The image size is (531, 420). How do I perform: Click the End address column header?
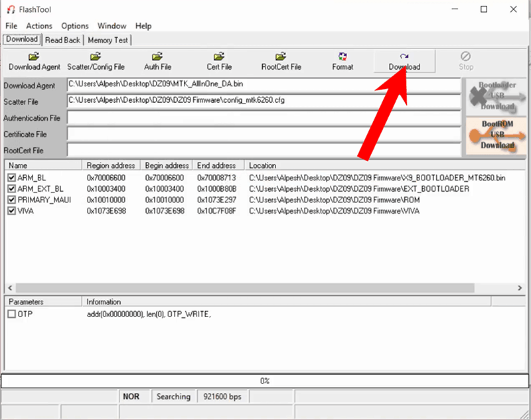tap(218, 165)
